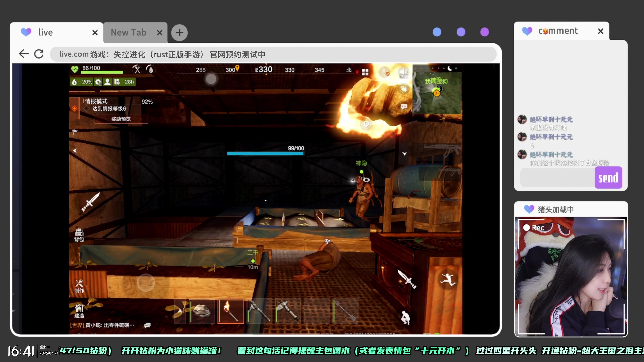Toggle the 达到情报等级6 objective diamond
The image size is (644, 362).
87,109
